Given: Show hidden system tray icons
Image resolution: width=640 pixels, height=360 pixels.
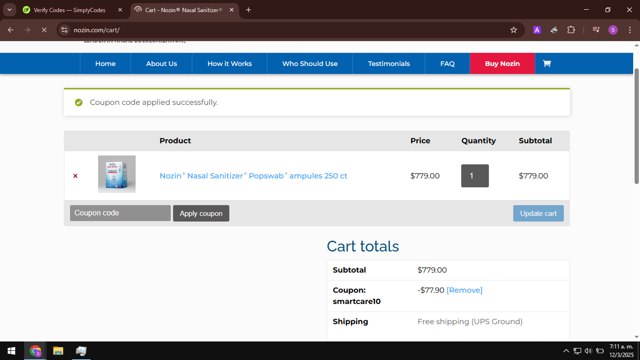Looking at the screenshot, I should 566,351.
